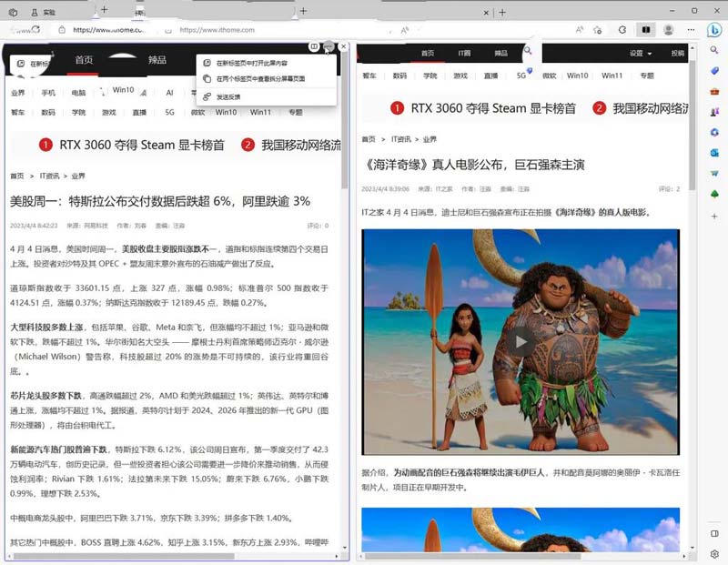The width and height of the screenshot is (728, 565).
Task: Open right pane headline 我国移动网络
Action: coord(650,108)
